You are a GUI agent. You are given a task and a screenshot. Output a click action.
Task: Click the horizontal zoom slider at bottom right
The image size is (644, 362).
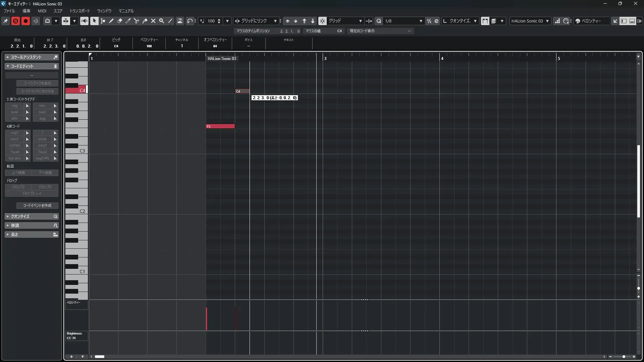(624, 357)
